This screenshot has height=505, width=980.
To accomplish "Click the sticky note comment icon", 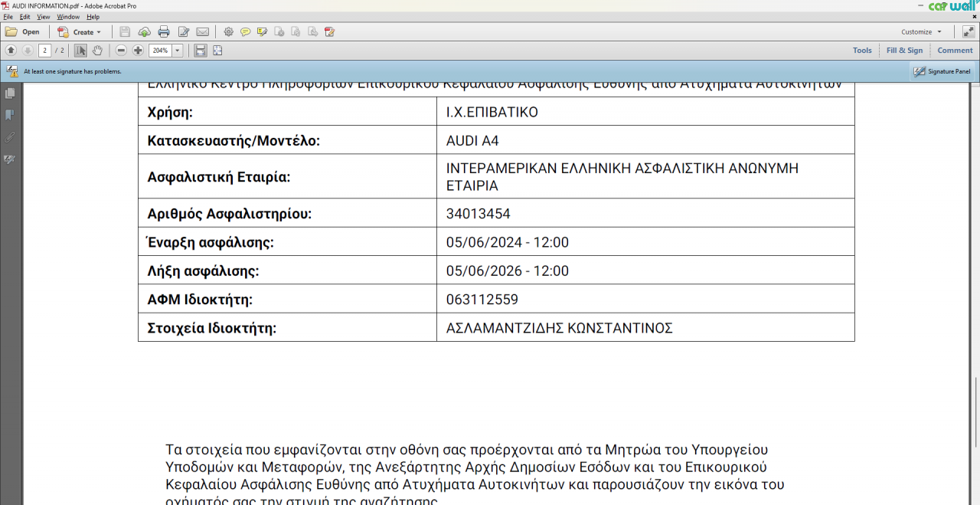I will tap(245, 32).
